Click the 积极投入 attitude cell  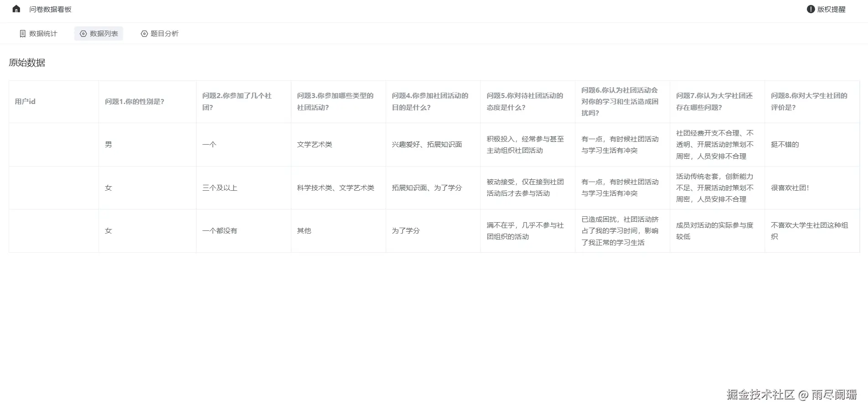(x=527, y=145)
